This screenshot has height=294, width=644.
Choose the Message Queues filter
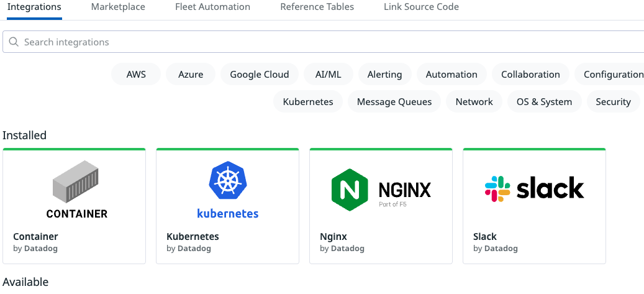click(394, 101)
